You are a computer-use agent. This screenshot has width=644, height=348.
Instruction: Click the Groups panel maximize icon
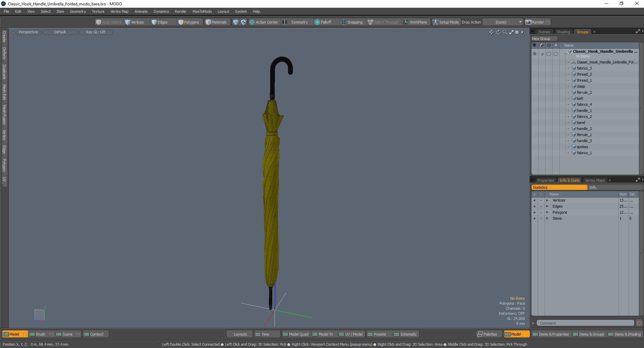[638, 32]
